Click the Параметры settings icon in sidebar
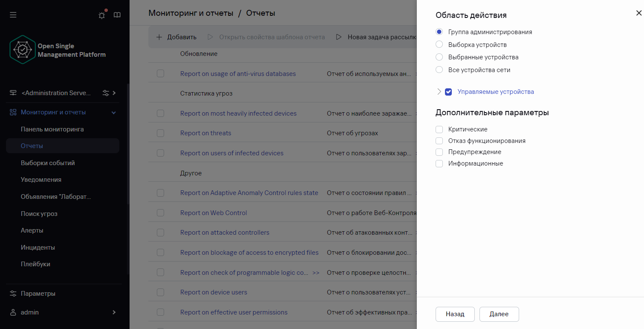The image size is (644, 329). pos(13,294)
